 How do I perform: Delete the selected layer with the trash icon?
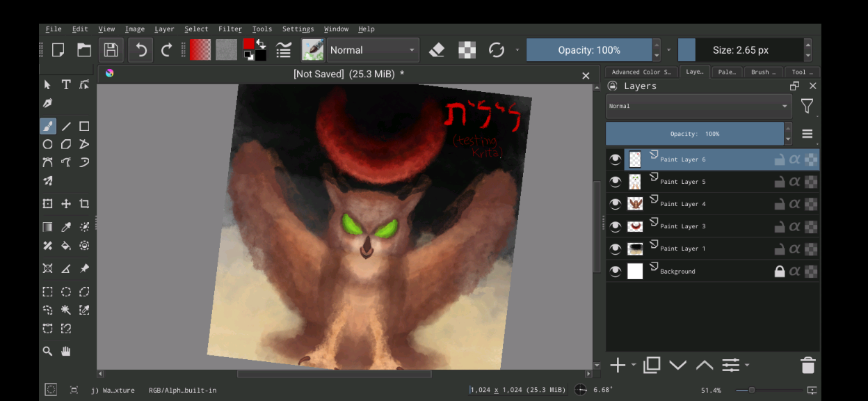807,365
